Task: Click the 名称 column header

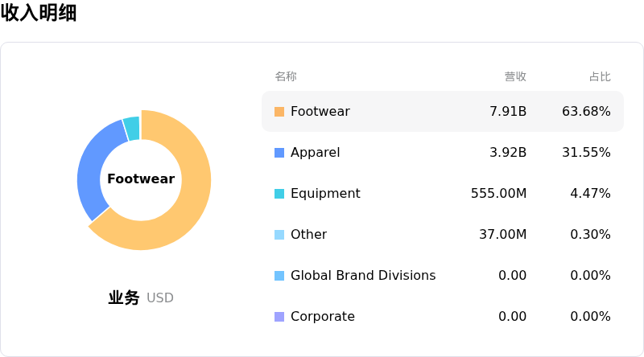Action: click(286, 76)
